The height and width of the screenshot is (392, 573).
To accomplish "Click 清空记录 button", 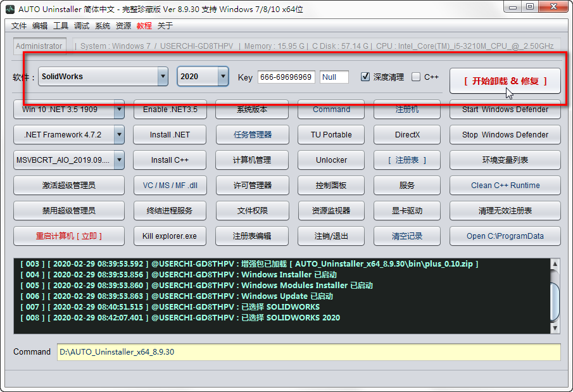I will pyautogui.click(x=407, y=236).
